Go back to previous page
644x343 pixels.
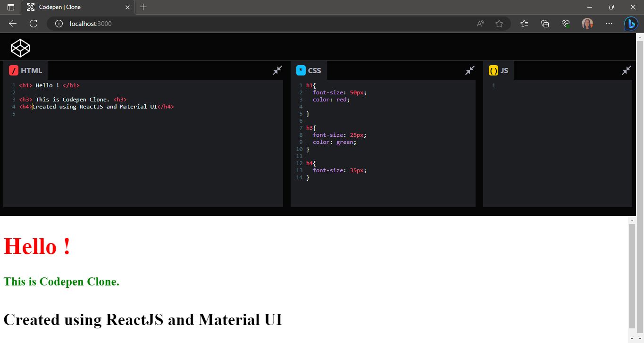[13, 24]
